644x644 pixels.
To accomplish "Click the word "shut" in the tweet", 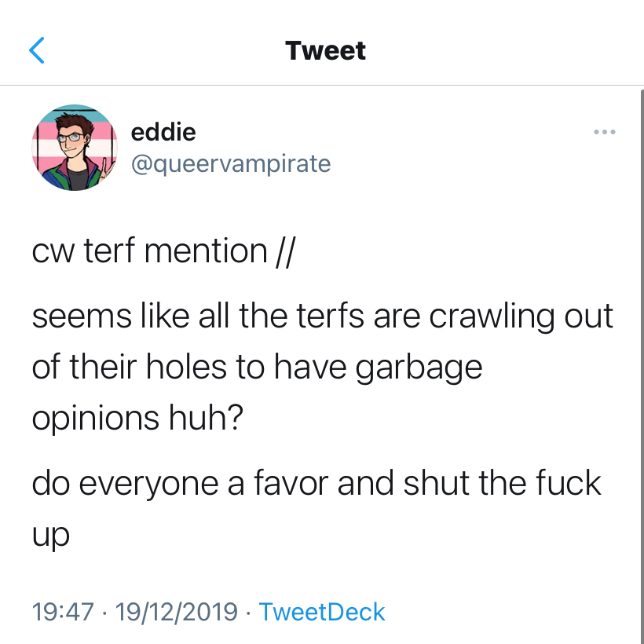I will tap(436, 484).
